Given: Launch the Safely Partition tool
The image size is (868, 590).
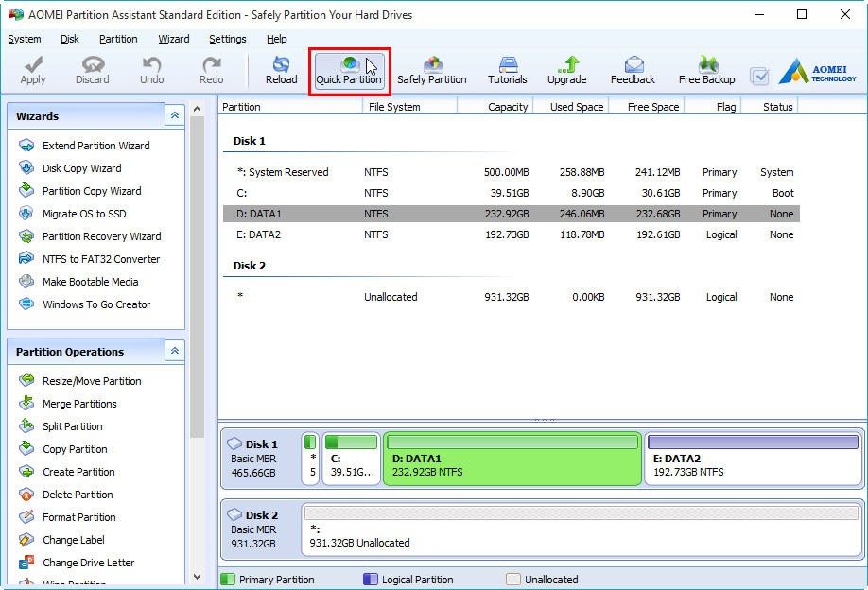Looking at the screenshot, I should (432, 70).
